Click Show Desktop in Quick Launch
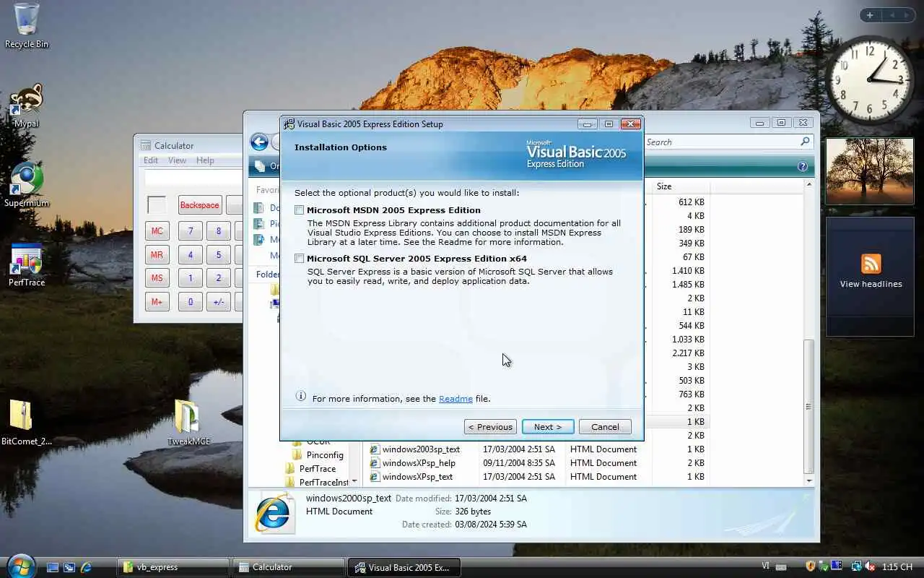 pos(52,568)
